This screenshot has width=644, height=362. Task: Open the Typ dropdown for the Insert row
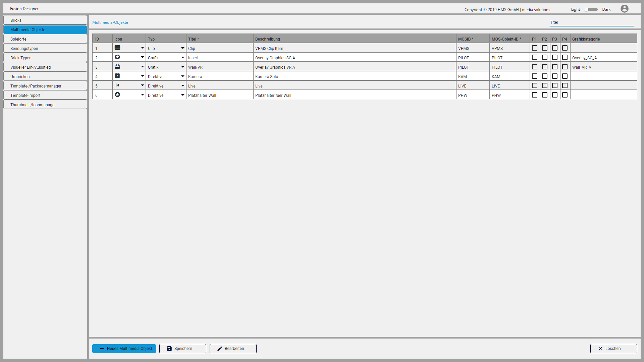[182, 58]
